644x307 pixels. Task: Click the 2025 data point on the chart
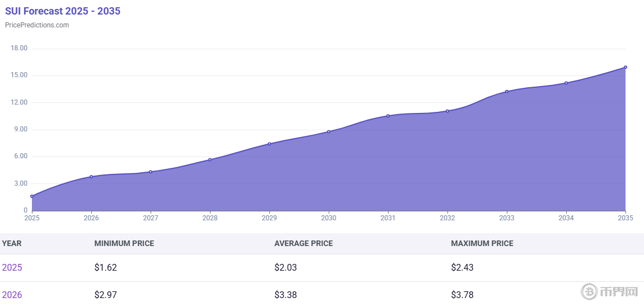click(x=32, y=196)
